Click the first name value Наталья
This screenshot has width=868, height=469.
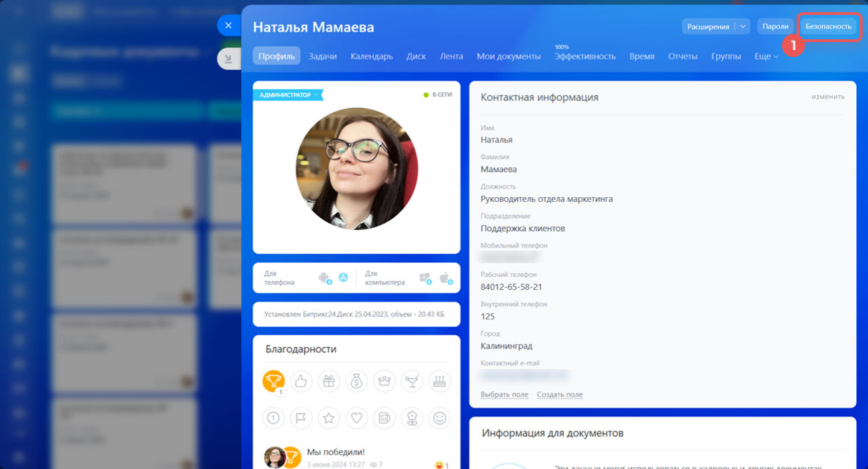click(x=496, y=140)
